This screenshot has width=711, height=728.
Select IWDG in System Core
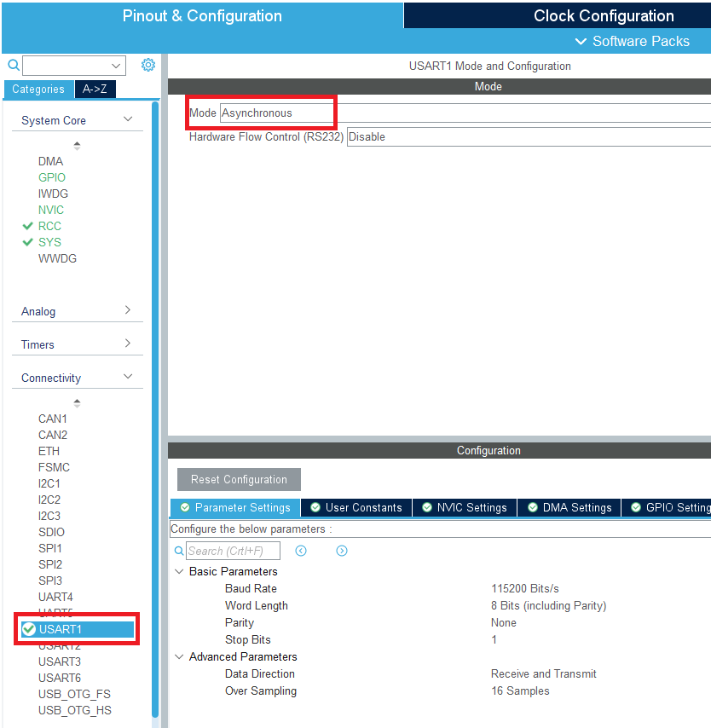click(x=53, y=194)
